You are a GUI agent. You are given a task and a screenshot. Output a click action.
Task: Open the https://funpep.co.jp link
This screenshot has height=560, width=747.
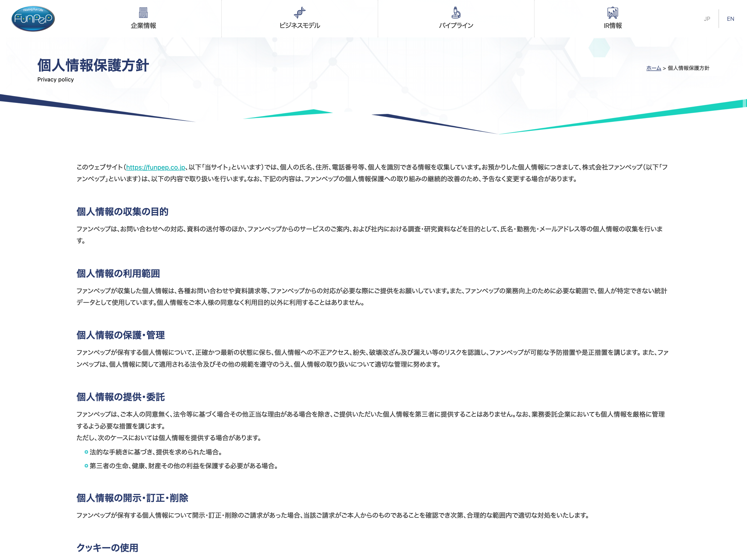[x=156, y=168]
